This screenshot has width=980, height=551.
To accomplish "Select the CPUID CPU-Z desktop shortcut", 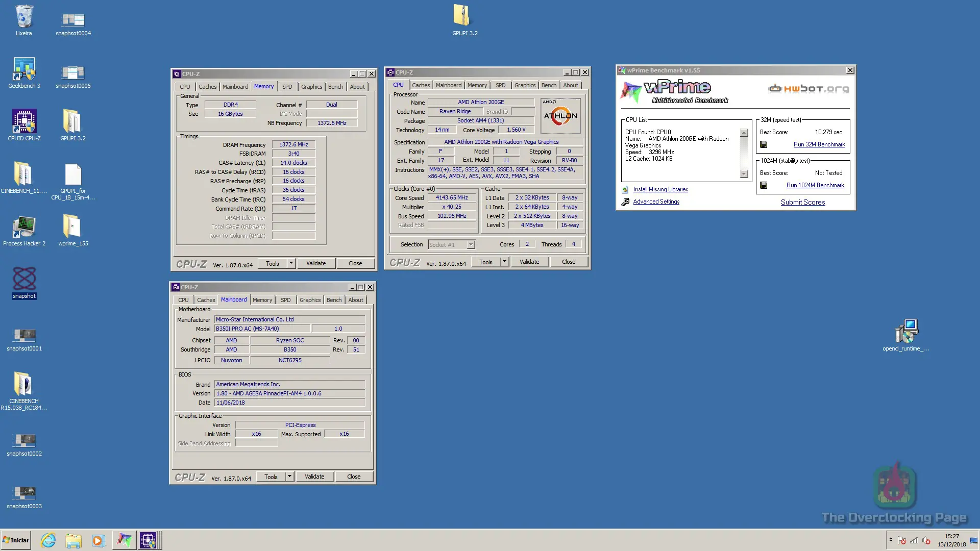I will click(x=24, y=125).
